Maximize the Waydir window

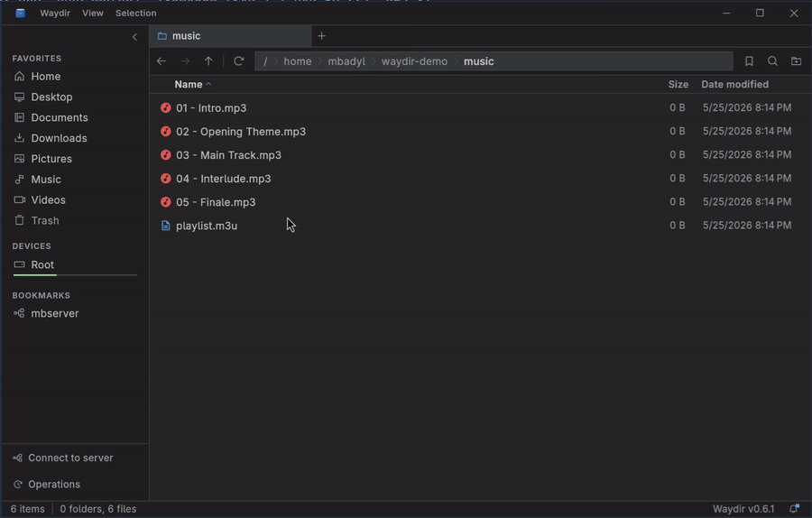coord(760,13)
